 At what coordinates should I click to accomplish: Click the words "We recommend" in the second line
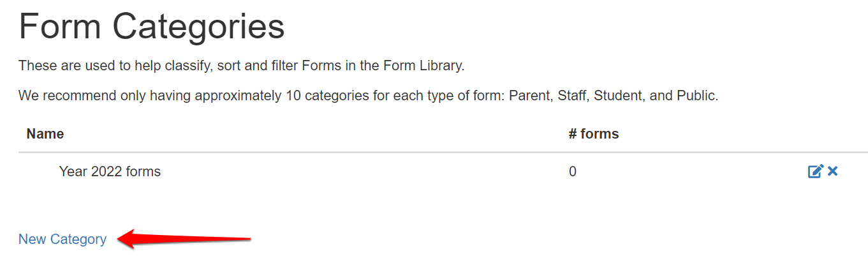click(x=57, y=96)
